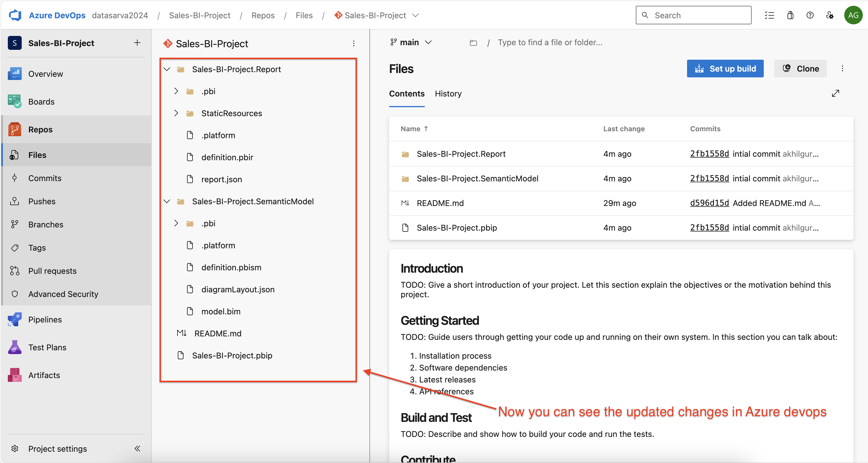Viewport: 868px width, 463px height.
Task: Click the Azure DevOps logo icon
Action: point(15,15)
